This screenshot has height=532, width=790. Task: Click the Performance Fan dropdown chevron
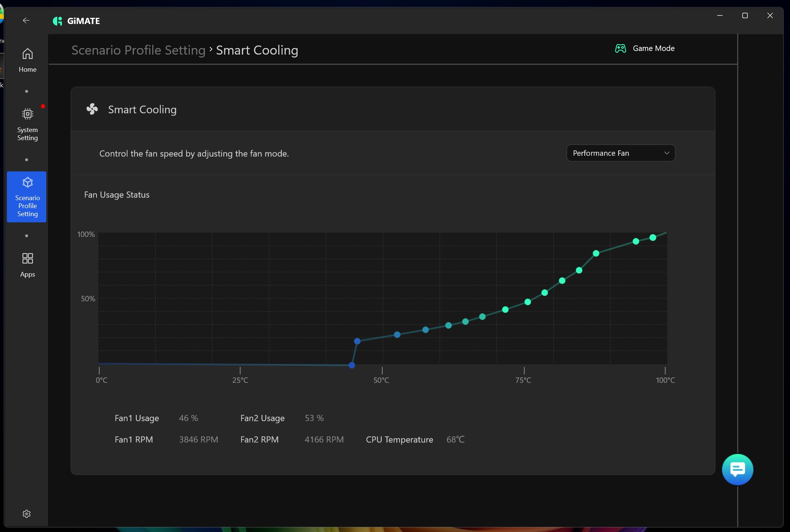point(667,153)
